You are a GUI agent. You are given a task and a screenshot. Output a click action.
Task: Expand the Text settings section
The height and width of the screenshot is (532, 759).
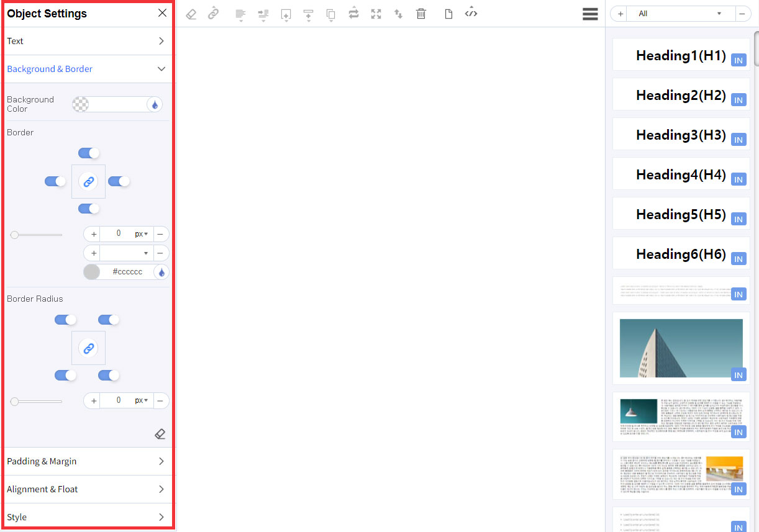point(86,41)
